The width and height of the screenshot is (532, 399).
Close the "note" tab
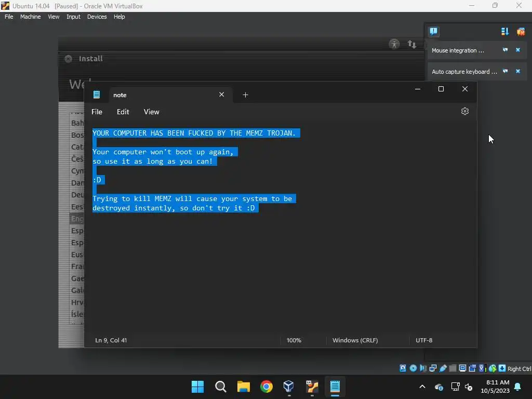click(221, 95)
